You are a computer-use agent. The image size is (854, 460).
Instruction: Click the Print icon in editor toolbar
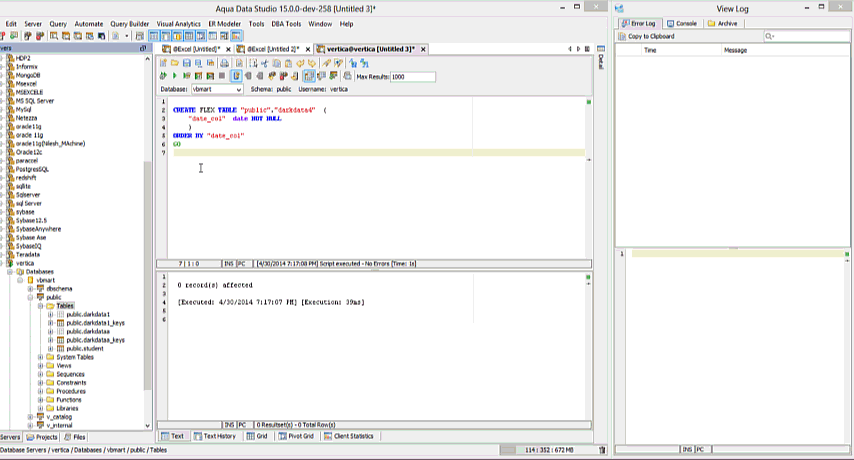click(x=224, y=63)
